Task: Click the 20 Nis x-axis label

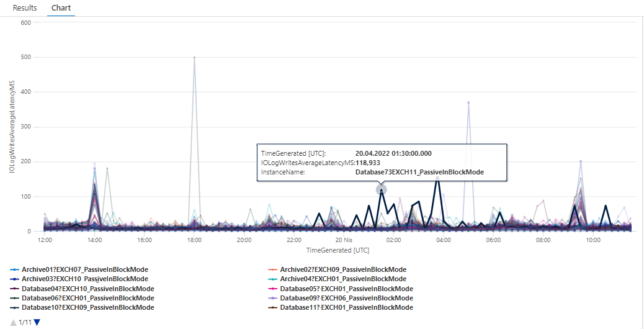Action: click(344, 240)
